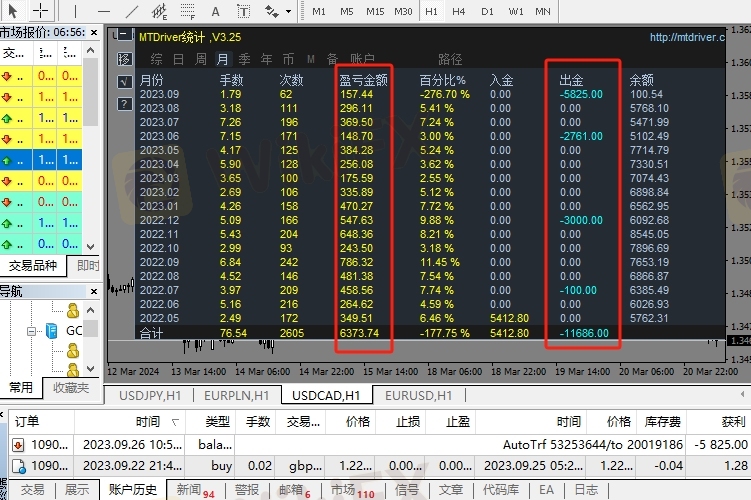Click the 获利 profit column header
751x500 pixels.
coord(718,421)
